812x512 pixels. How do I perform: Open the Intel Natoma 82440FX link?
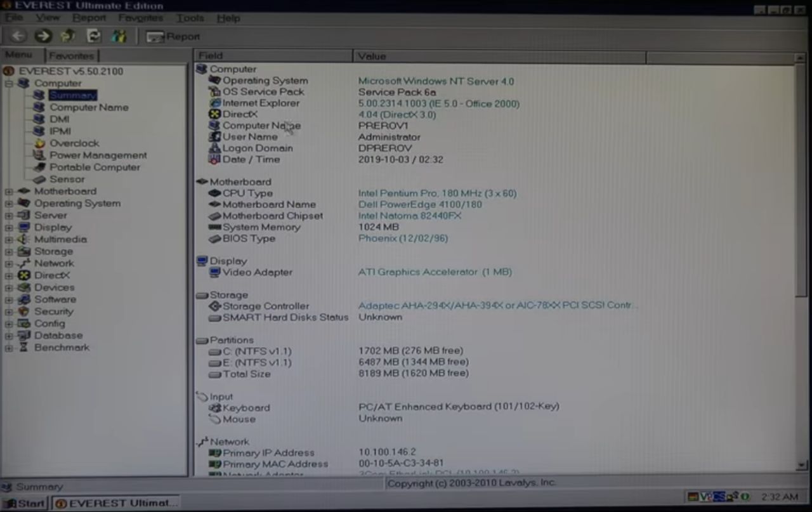(x=409, y=216)
